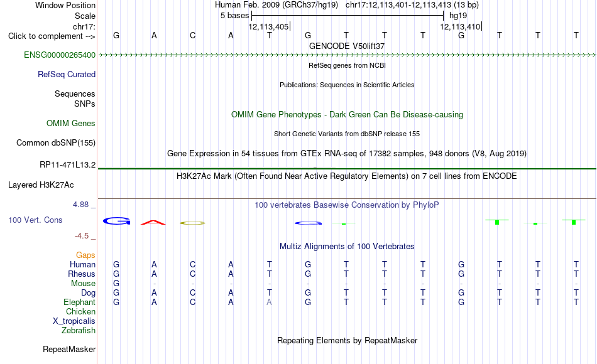Click the 'OMIM Gene Phenotypes' green track title

[x=347, y=114]
